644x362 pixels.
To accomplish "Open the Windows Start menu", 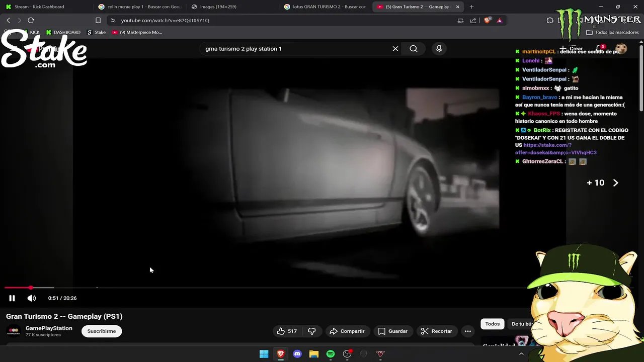I will pos(264,354).
